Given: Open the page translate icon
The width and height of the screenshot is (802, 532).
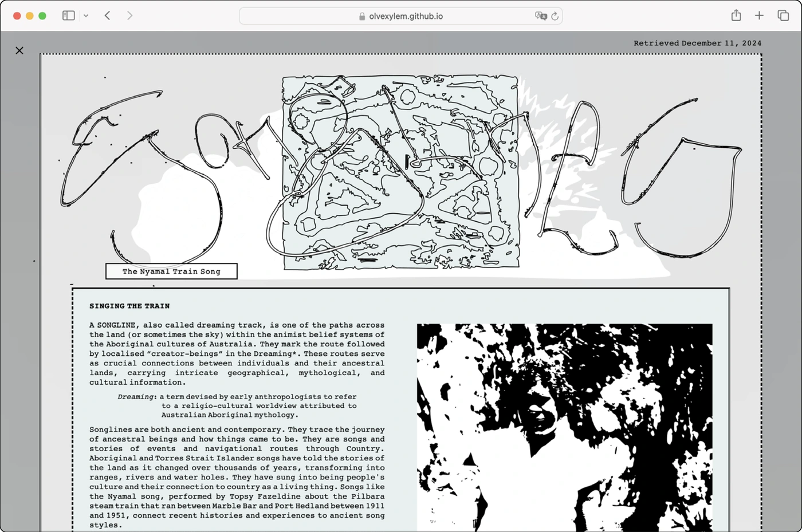Looking at the screenshot, I should (541, 16).
